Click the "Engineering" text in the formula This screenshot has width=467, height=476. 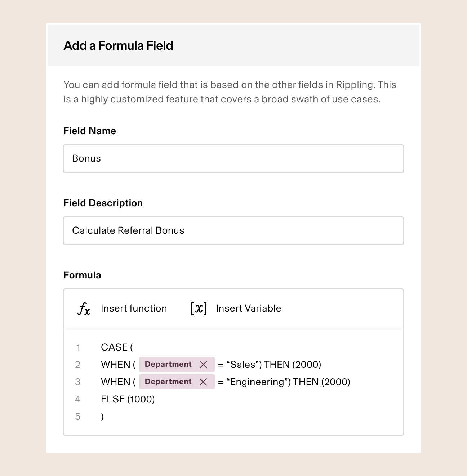point(257,382)
